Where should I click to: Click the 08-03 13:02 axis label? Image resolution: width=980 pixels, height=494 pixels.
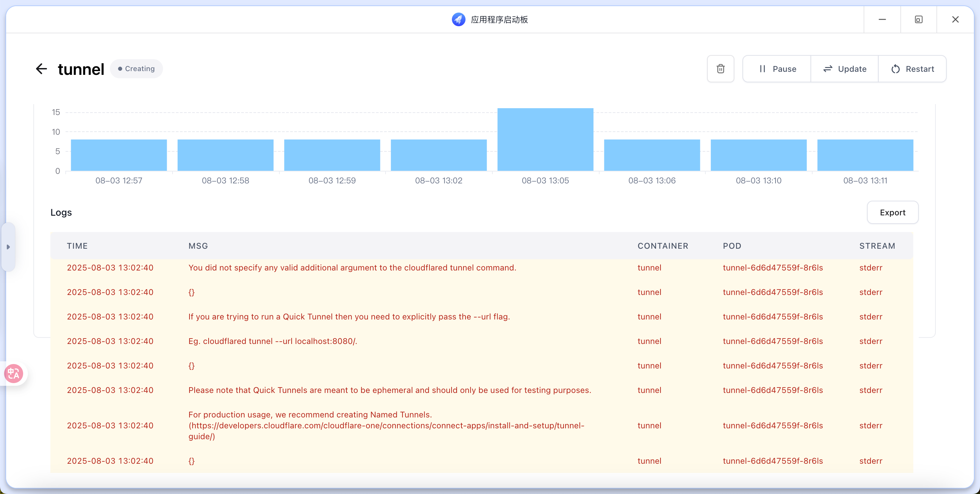pyautogui.click(x=439, y=181)
